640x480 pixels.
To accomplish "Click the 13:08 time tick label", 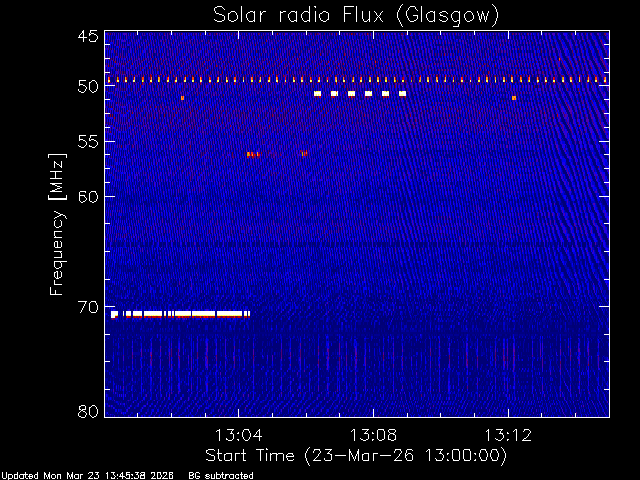I will 373,435.
